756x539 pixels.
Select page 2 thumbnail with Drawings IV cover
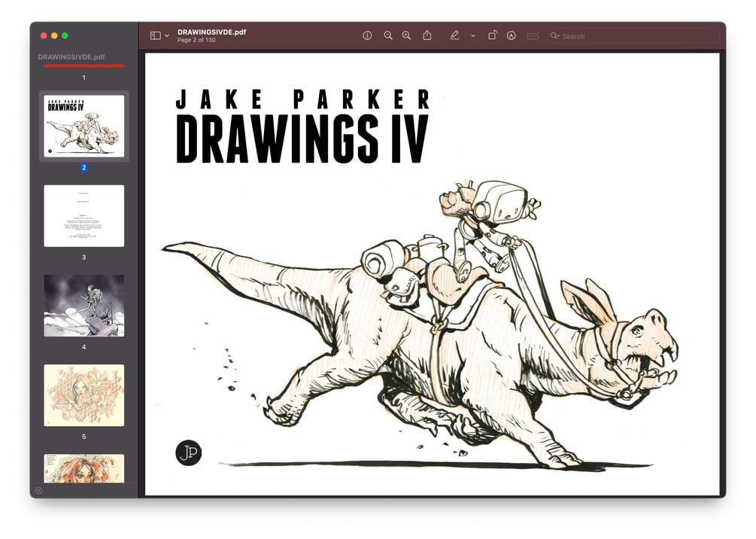[84, 126]
